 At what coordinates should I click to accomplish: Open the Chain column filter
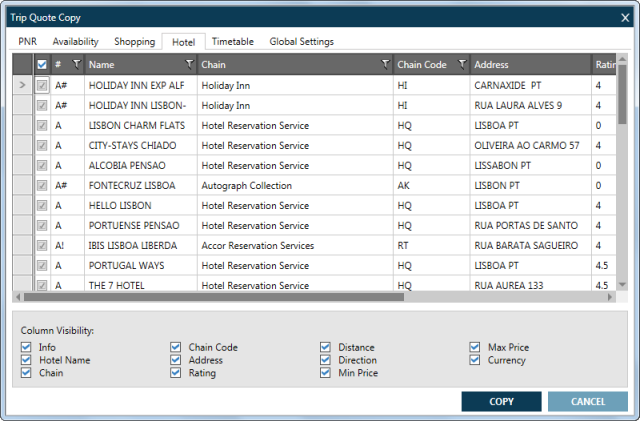(x=386, y=64)
